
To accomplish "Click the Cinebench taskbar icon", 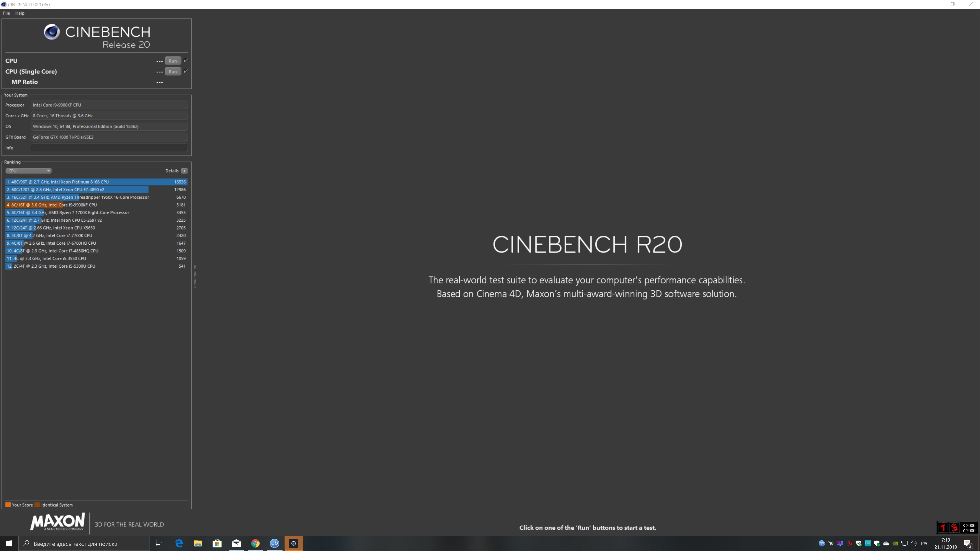I will tap(293, 543).
